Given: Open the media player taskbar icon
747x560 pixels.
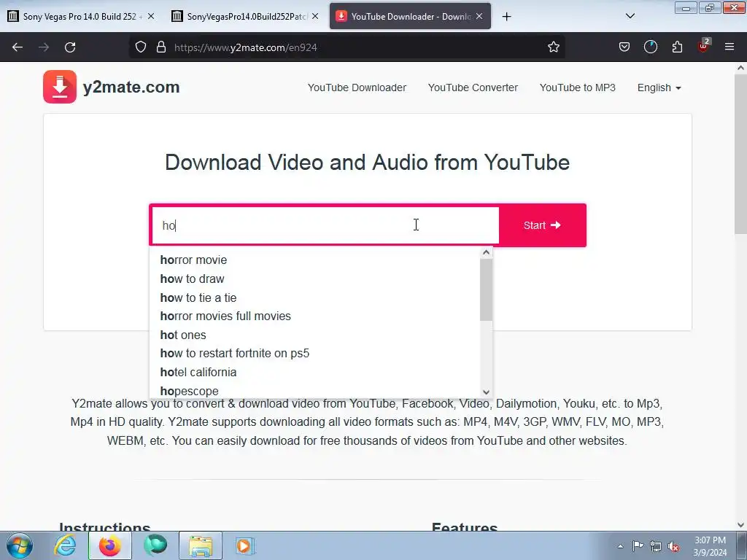Looking at the screenshot, I should coord(245,545).
